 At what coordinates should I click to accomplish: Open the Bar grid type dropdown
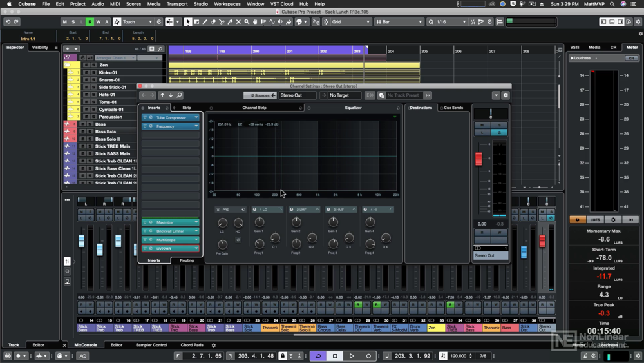point(399,22)
